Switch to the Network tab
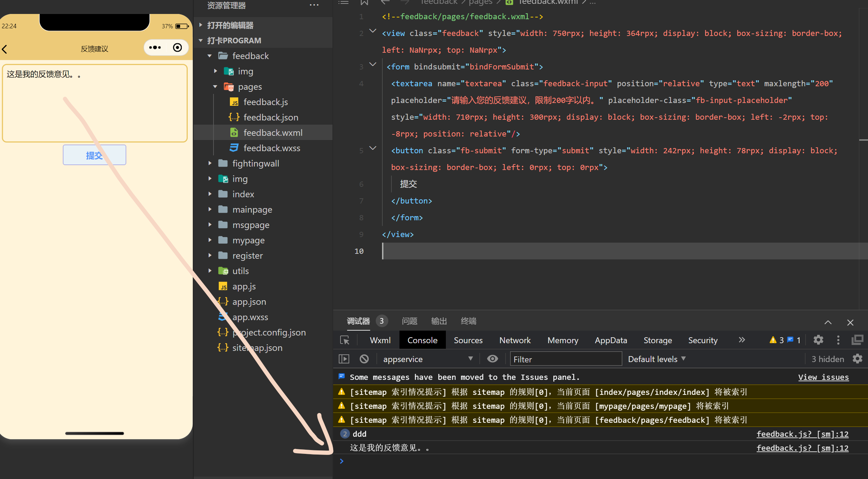The width and height of the screenshot is (868, 479). pyautogui.click(x=515, y=340)
